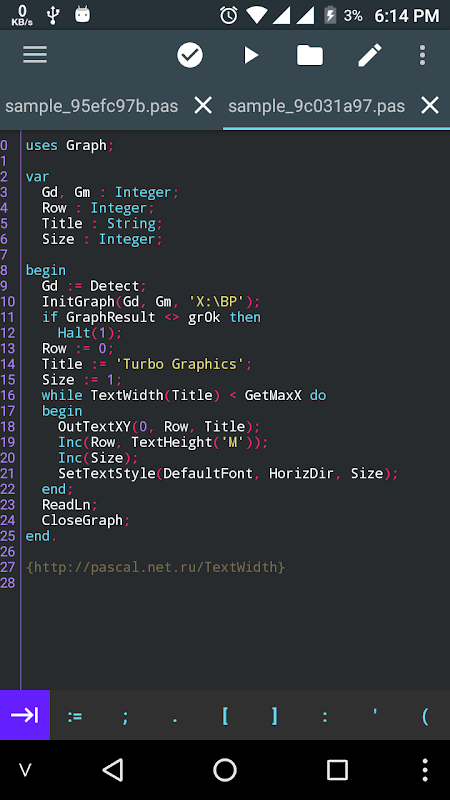Insert the opening parenthesis symbol
The height and width of the screenshot is (800, 450).
(x=425, y=716)
